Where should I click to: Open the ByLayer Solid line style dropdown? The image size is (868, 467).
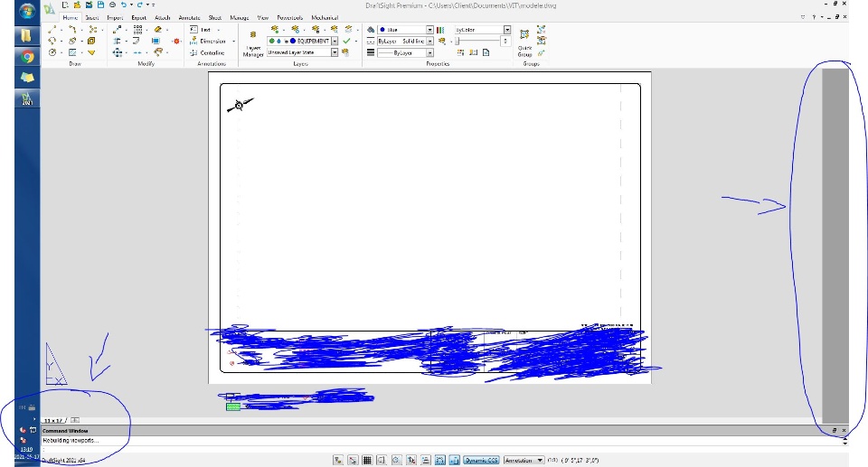coord(429,41)
